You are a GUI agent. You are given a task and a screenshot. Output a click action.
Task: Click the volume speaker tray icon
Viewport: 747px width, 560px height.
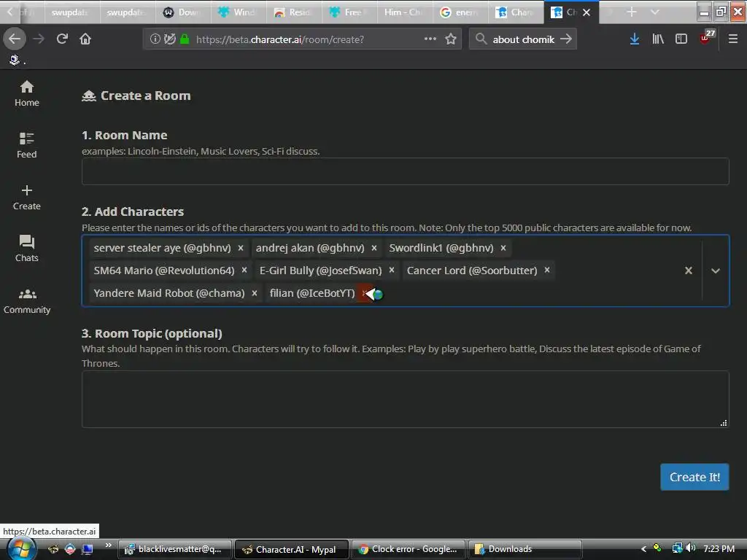pyautogui.click(x=690, y=548)
